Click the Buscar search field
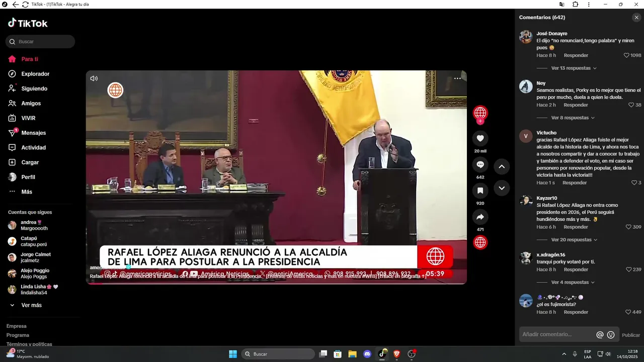 (40, 42)
